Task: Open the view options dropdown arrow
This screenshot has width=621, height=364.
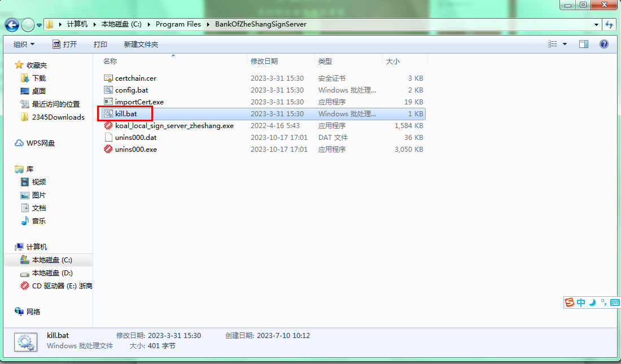Action: click(x=565, y=44)
